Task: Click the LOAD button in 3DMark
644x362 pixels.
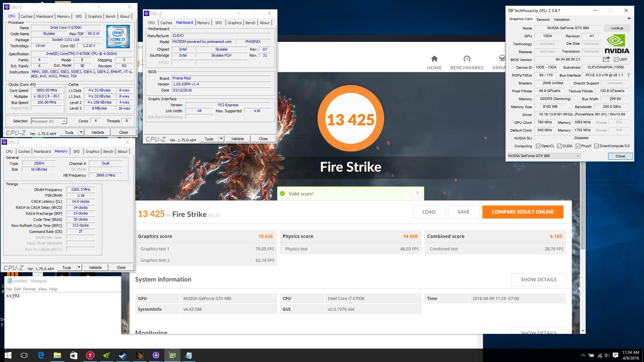Action: coord(429,212)
